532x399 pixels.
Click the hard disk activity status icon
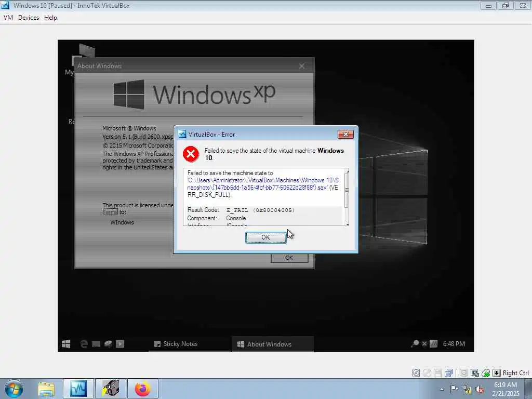pyautogui.click(x=416, y=373)
